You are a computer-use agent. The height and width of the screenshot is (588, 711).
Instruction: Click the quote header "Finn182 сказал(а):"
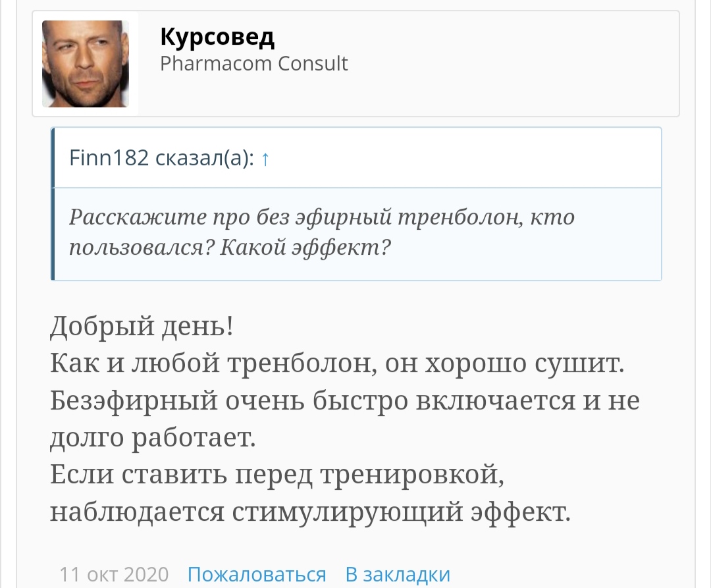(161, 159)
